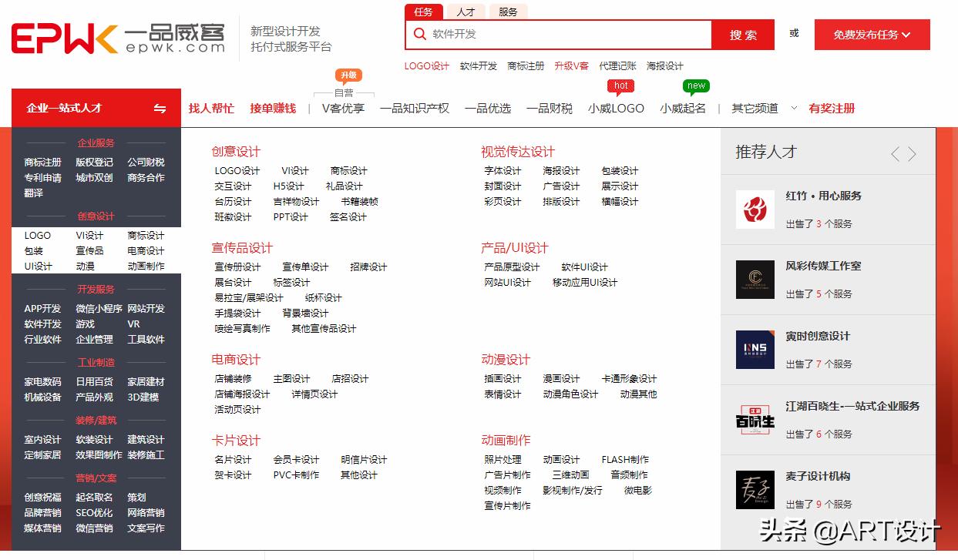The width and height of the screenshot is (958, 560).
Task: Select 商标注册 under 企业服务 in the sidebar
Action: coord(42,164)
